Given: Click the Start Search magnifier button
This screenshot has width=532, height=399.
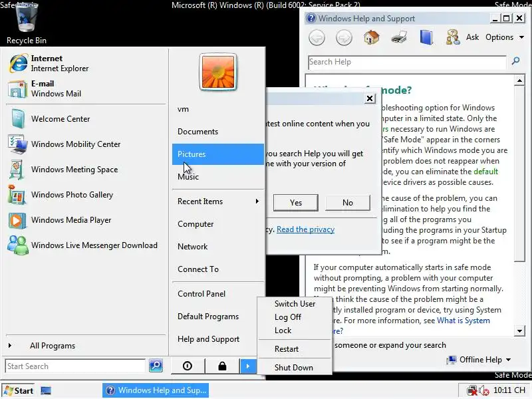Looking at the screenshot, I should 156,366.
